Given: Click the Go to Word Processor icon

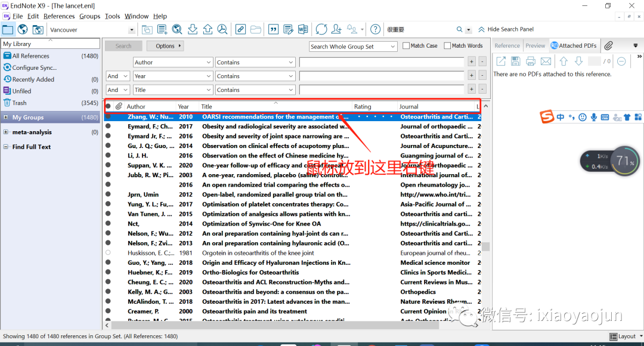Looking at the screenshot, I should 303,30.
